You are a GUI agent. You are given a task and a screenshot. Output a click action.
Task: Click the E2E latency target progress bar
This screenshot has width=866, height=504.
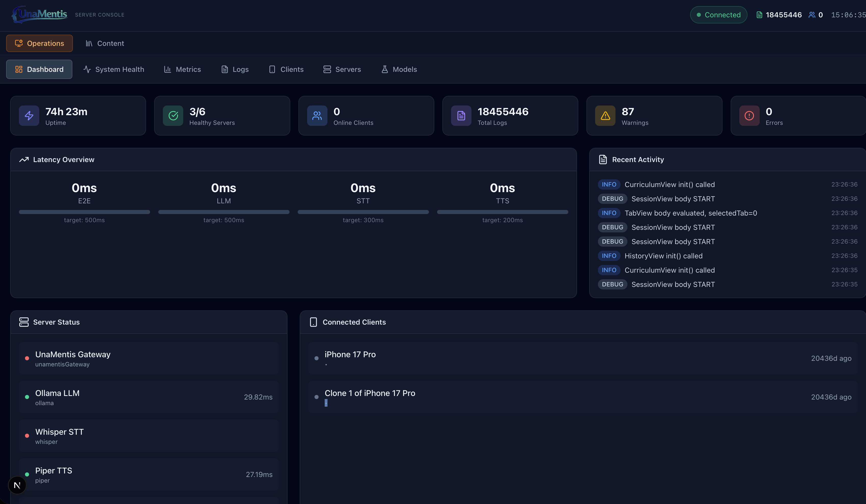coord(84,212)
